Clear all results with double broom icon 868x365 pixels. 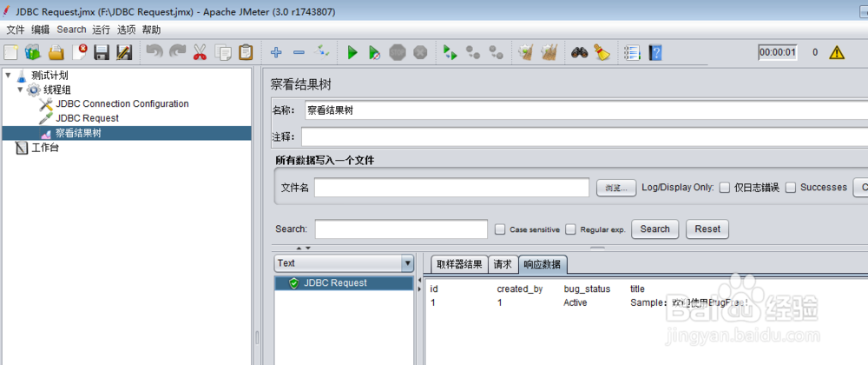click(x=549, y=53)
